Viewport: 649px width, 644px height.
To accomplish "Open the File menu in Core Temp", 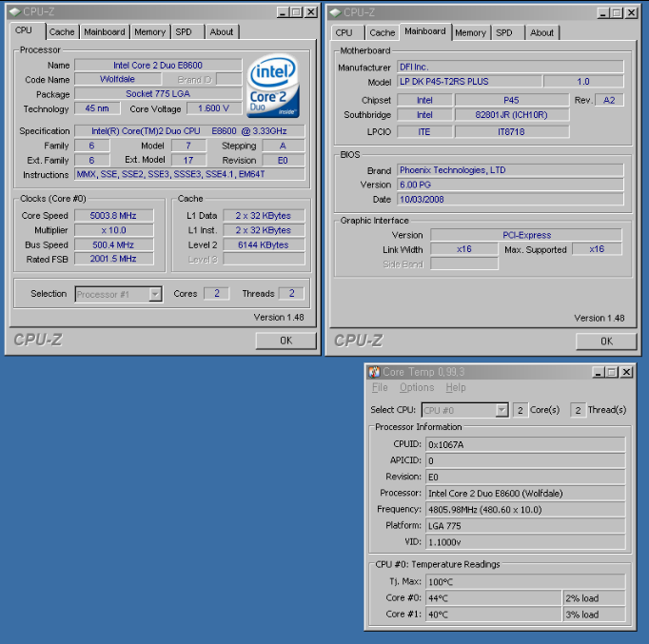I will click(380, 387).
